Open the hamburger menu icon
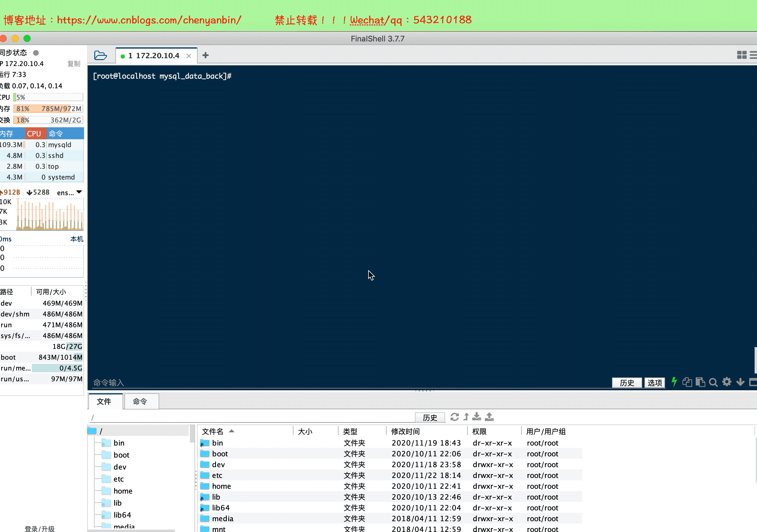 coord(753,55)
